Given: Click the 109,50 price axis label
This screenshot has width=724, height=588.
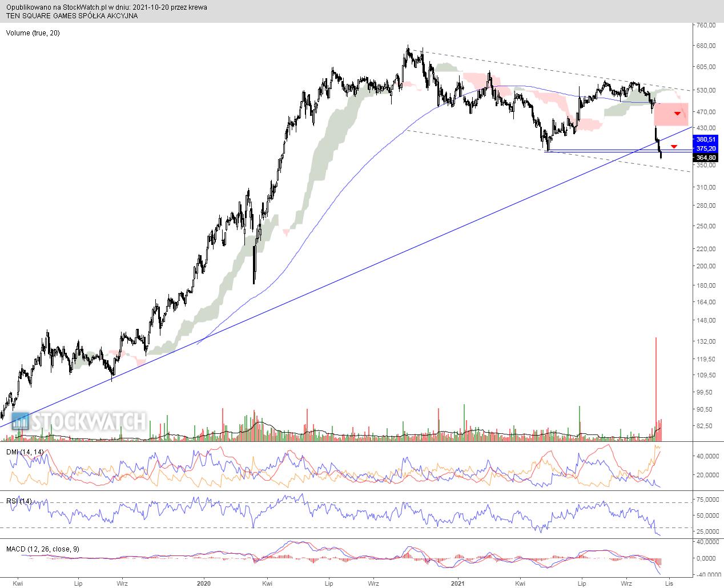Looking at the screenshot, I should [x=707, y=375].
